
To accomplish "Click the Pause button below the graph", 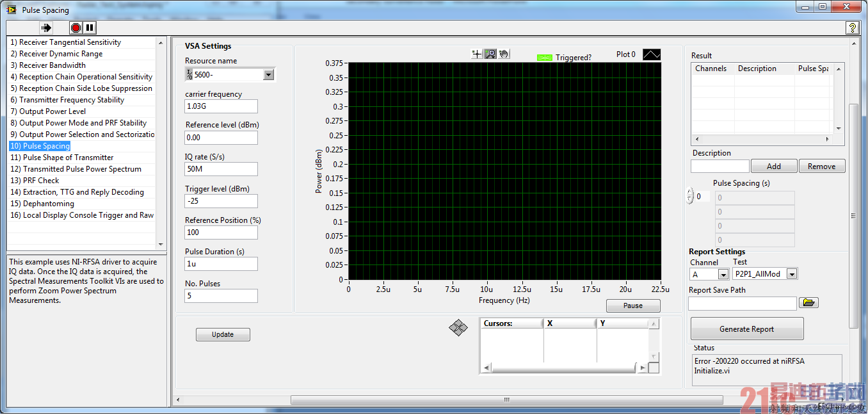I will 633,305.
